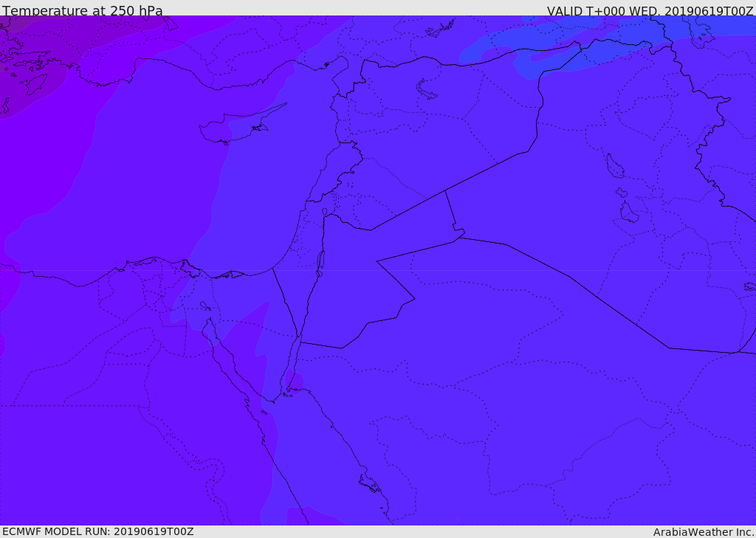This screenshot has height=538, width=756.
Task: Click the 'Temperature at 250 hPa' title text
Action: (x=83, y=10)
